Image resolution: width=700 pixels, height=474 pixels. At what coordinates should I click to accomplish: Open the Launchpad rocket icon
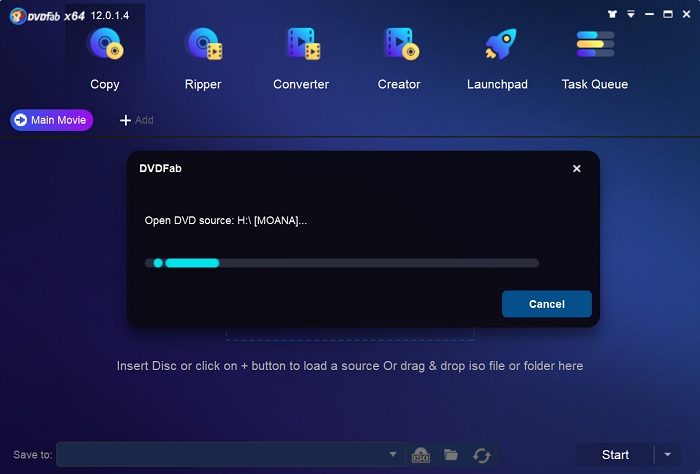(x=501, y=44)
